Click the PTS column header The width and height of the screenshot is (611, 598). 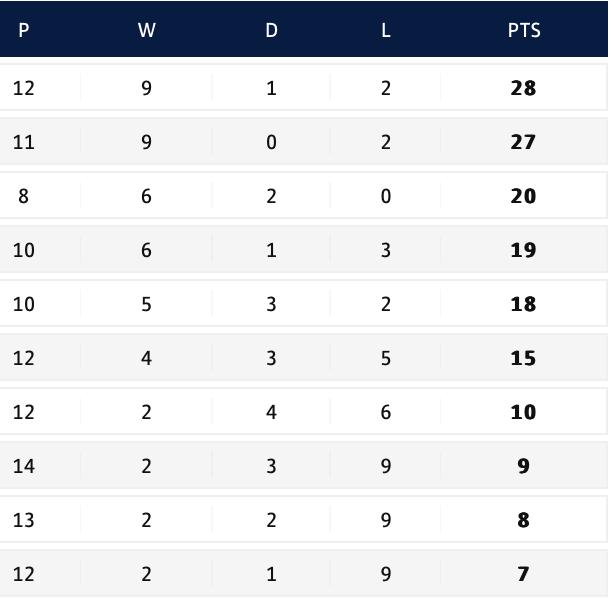[523, 30]
